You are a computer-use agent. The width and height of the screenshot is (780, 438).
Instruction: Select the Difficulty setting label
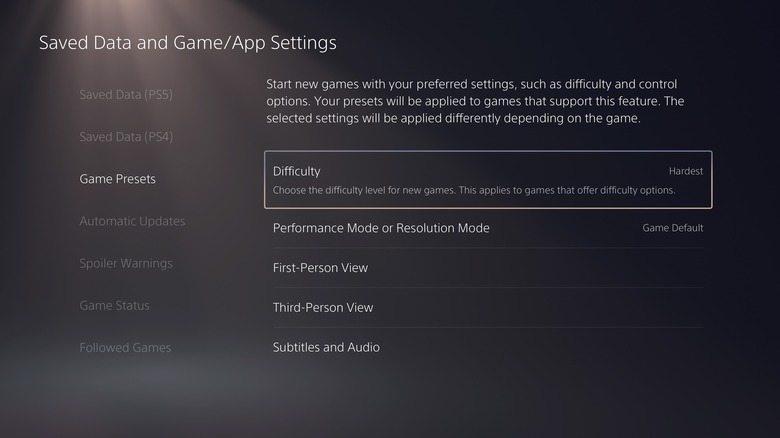click(296, 171)
